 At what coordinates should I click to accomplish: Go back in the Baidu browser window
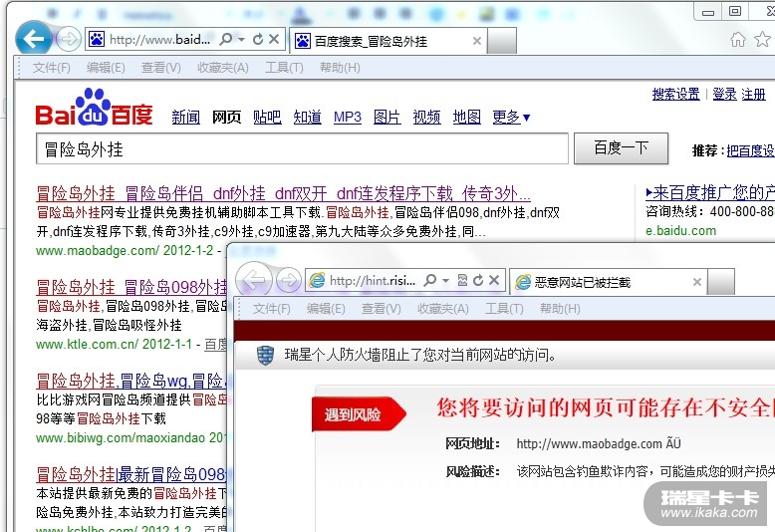tap(33, 38)
